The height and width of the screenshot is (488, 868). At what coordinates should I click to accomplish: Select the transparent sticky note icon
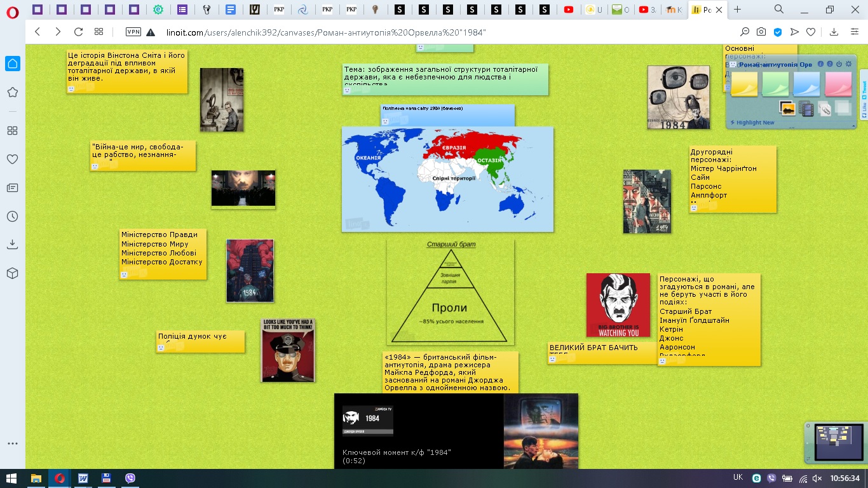pyautogui.click(x=843, y=108)
